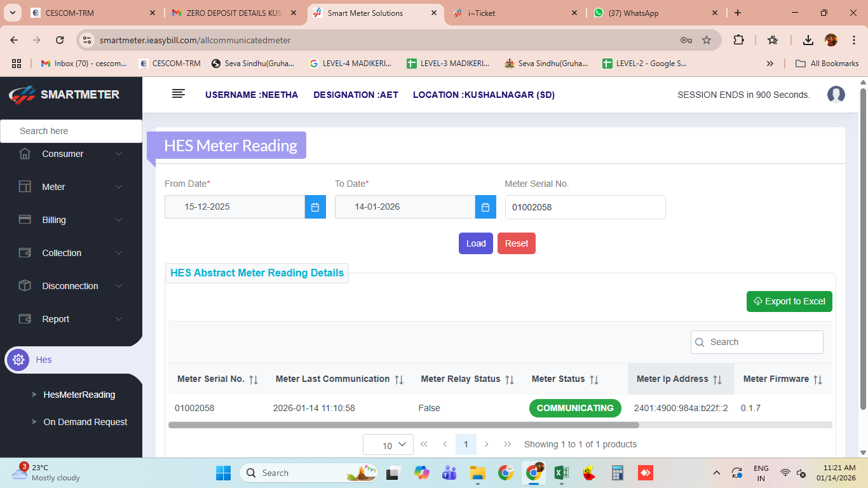Image resolution: width=868 pixels, height=488 pixels.
Task: Show hidden bookmarks with overflow chevron
Action: pyautogui.click(x=770, y=64)
